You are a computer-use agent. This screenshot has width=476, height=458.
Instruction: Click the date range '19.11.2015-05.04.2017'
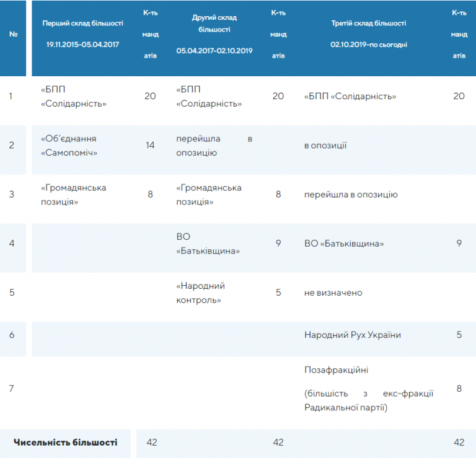[x=82, y=45]
